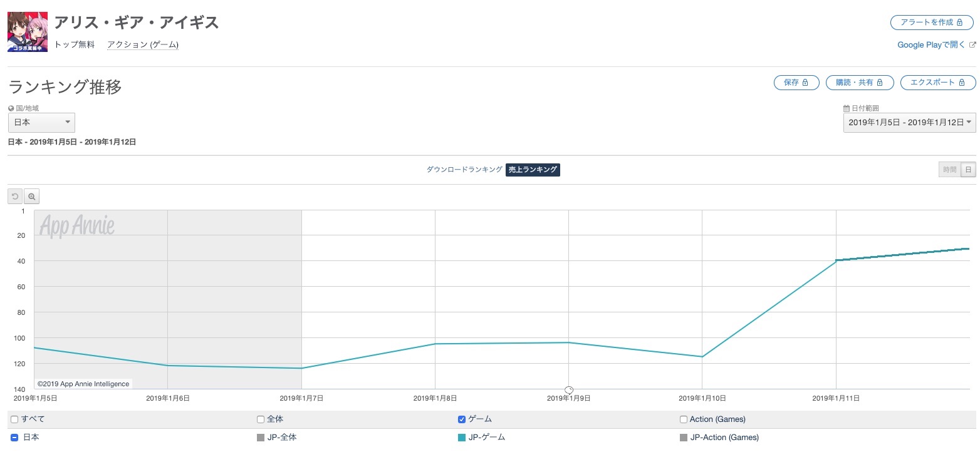The image size is (980, 457).
Task: Check the すべて checkbox
Action: tap(14, 419)
